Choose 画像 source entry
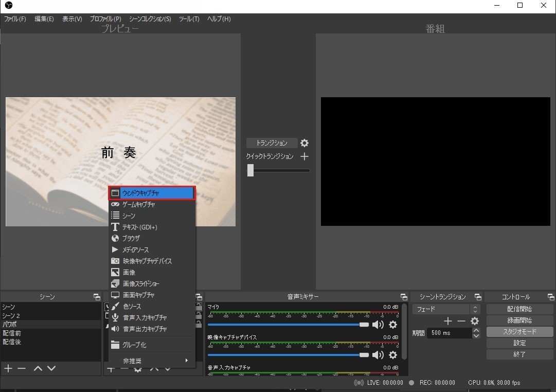Screen dimensions: 556x392 [152, 273]
